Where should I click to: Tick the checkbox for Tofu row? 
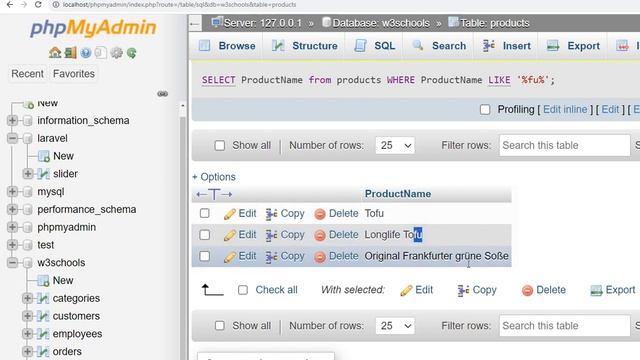coord(204,213)
